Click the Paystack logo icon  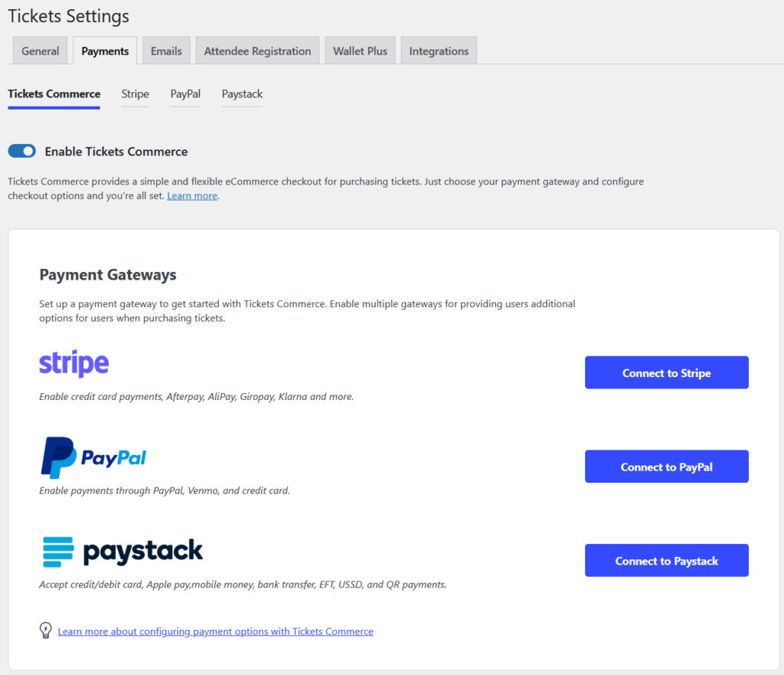click(x=120, y=550)
